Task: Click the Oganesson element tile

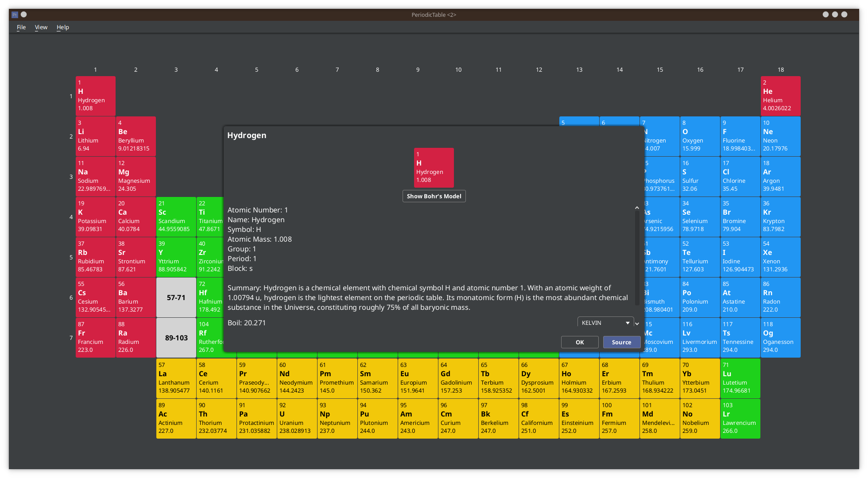Action: click(780, 337)
